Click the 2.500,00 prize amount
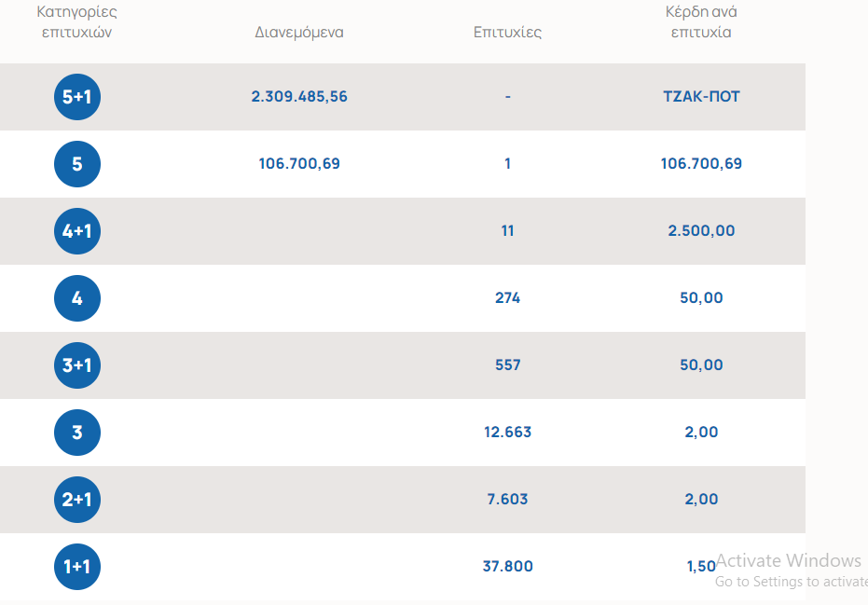868x605 pixels. pos(701,231)
